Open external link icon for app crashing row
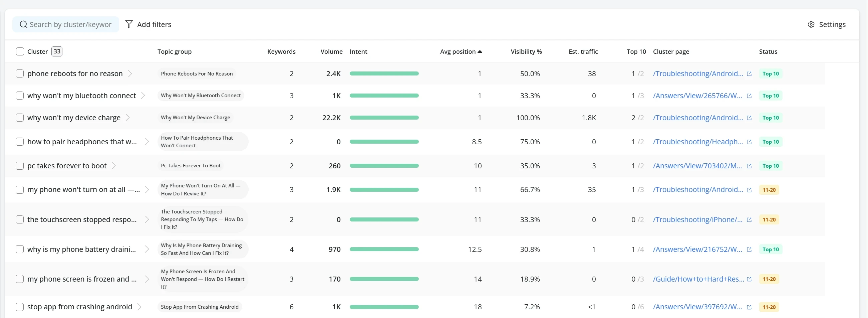Viewport: 868px width, 318px height. [749, 307]
